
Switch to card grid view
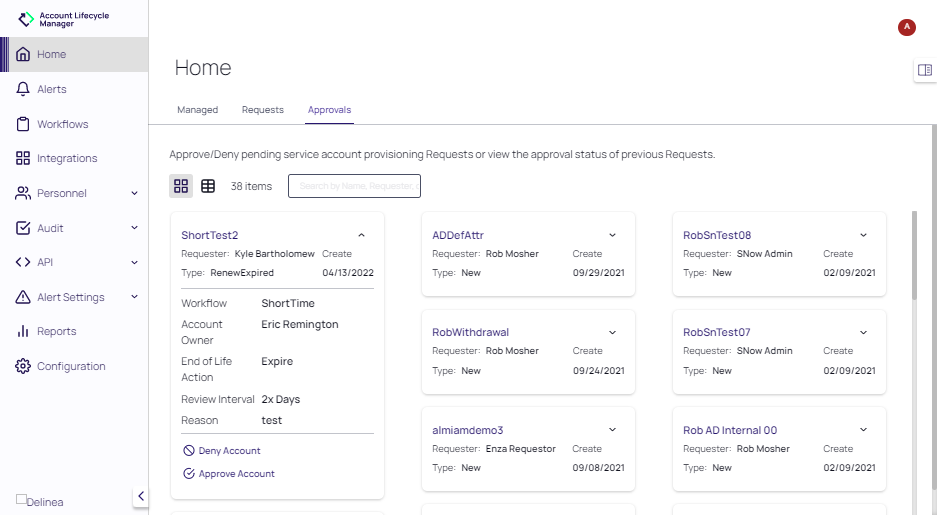[181, 186]
